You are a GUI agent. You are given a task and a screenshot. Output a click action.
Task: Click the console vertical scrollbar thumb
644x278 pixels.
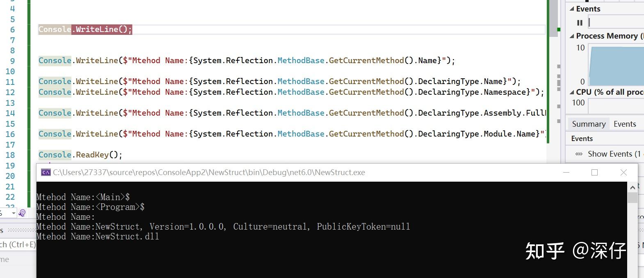point(633,198)
